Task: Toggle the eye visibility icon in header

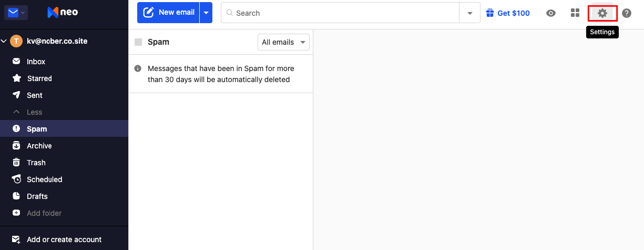Action: (x=551, y=13)
